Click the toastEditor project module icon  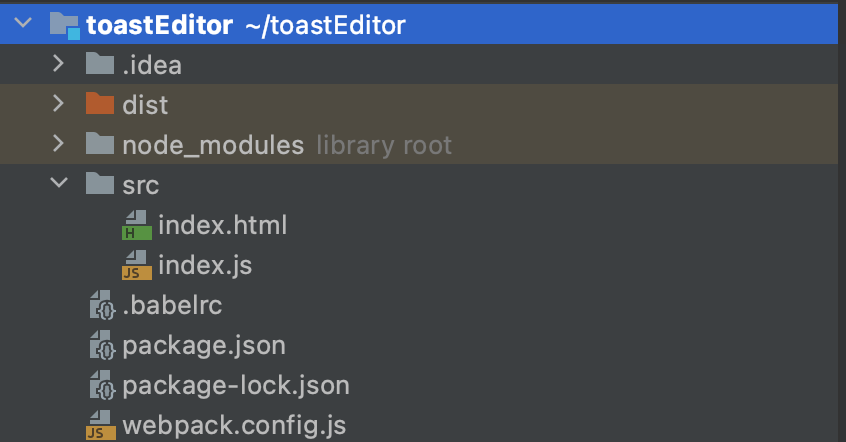pos(65,25)
